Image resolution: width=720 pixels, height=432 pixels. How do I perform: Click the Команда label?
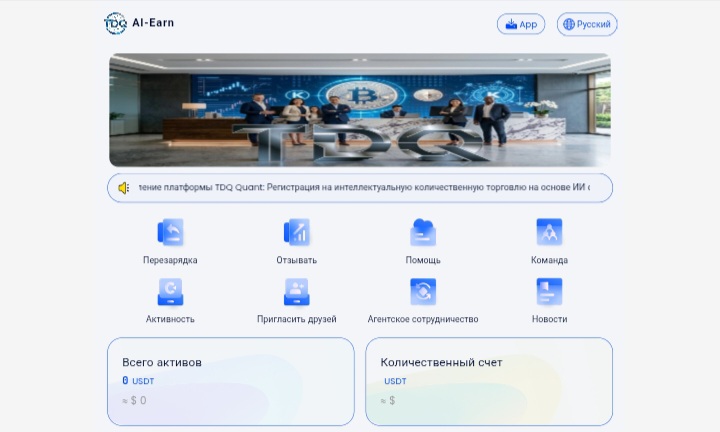point(549,260)
